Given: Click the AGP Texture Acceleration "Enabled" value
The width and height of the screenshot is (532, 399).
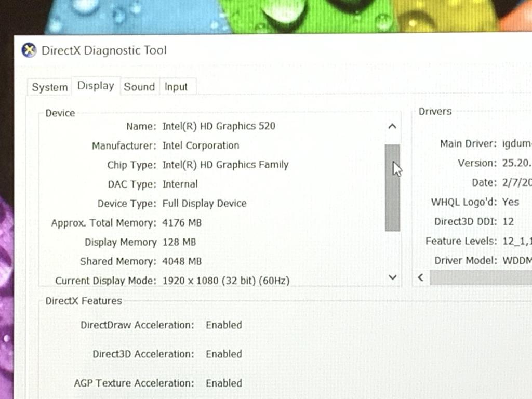Looking at the screenshot, I should 224,383.
